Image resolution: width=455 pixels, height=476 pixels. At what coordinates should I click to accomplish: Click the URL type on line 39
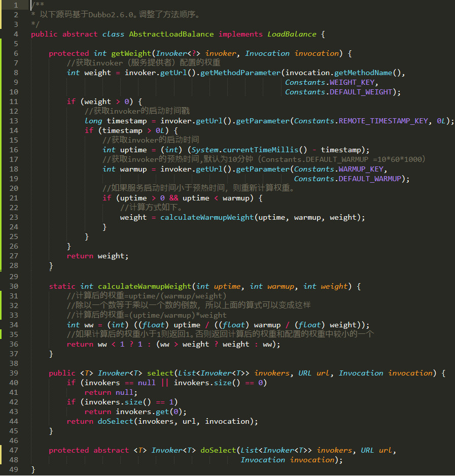(x=305, y=373)
